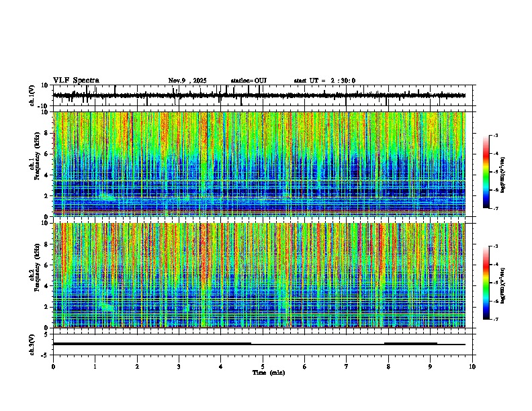Click the "6" kHz tick on ch.2 spectrogram axis
532x411 pixels.
pos(47,265)
